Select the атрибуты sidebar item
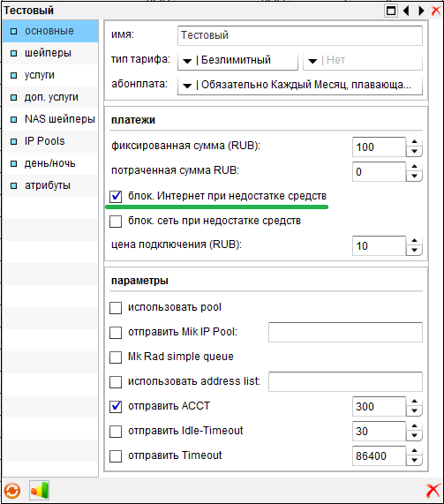 [x=50, y=185]
